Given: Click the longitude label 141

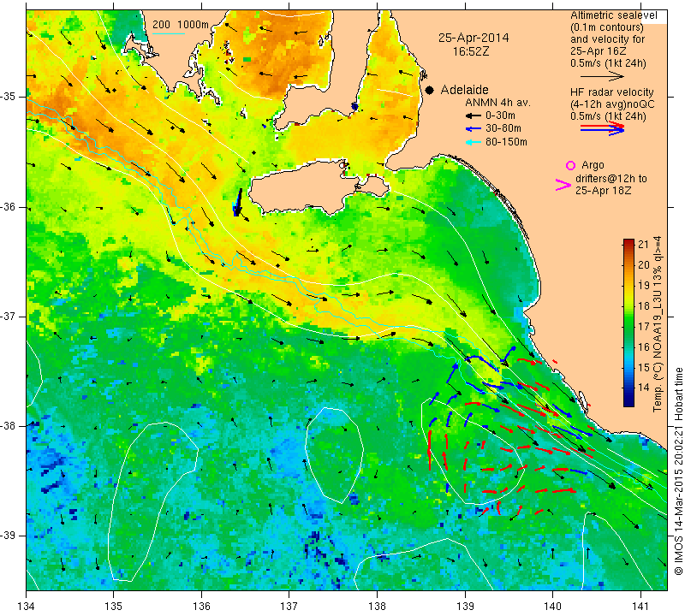Looking at the screenshot, I should click(640, 606).
